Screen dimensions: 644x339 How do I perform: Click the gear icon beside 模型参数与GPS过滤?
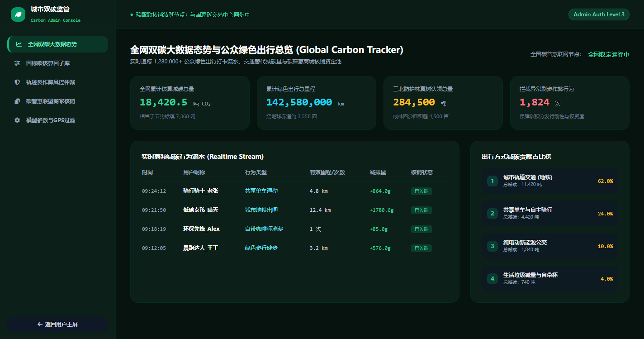(x=17, y=120)
